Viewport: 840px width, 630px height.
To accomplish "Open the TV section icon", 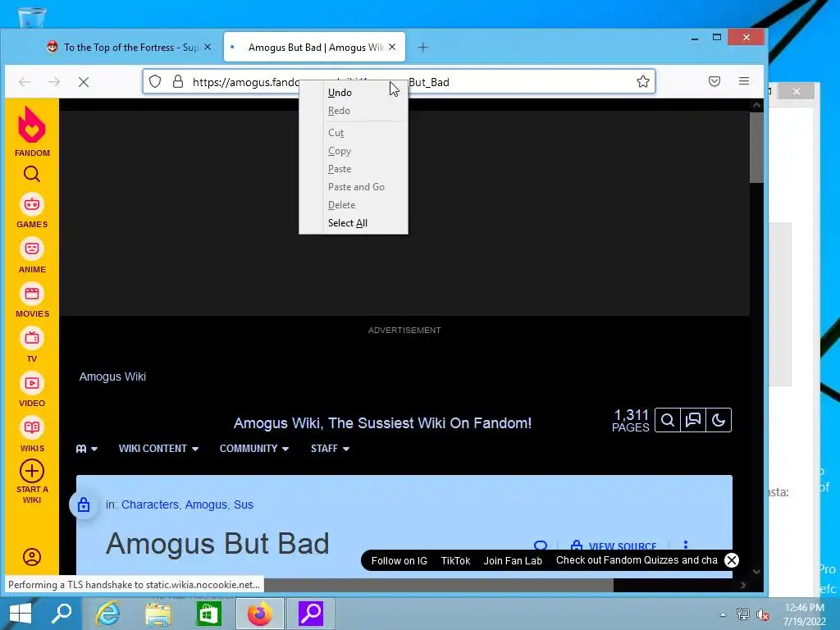I will point(32,338).
